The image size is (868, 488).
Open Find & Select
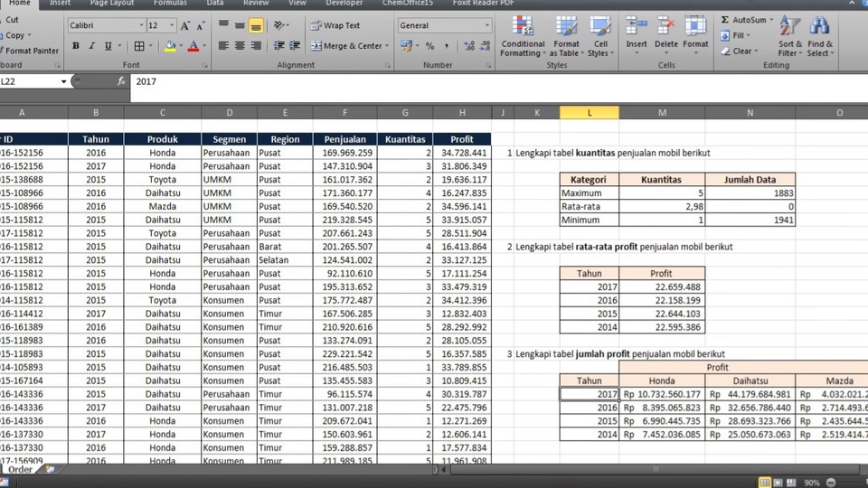point(820,36)
